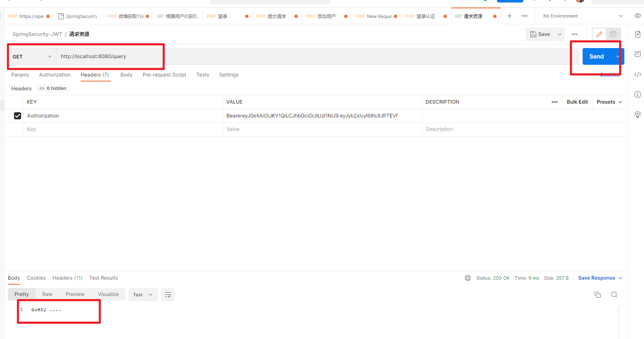Copy response with copy icon
The width and height of the screenshot is (644, 339).
[x=598, y=295]
